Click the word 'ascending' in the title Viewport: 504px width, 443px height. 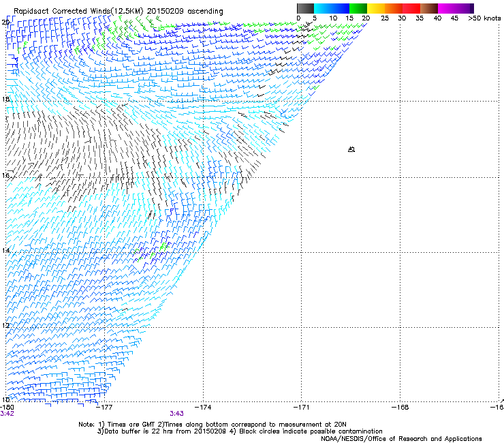click(x=205, y=12)
